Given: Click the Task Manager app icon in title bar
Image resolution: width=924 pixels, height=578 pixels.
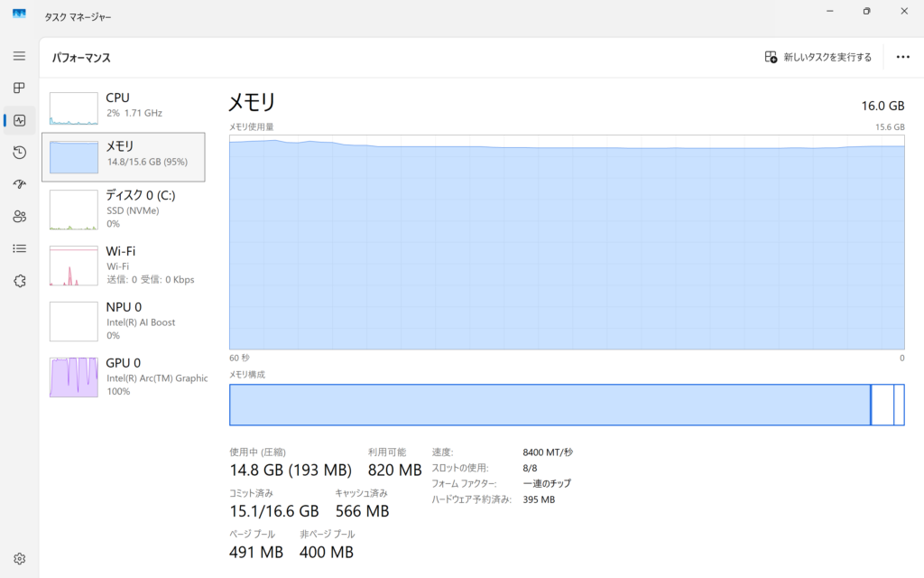Looking at the screenshot, I should pos(20,14).
